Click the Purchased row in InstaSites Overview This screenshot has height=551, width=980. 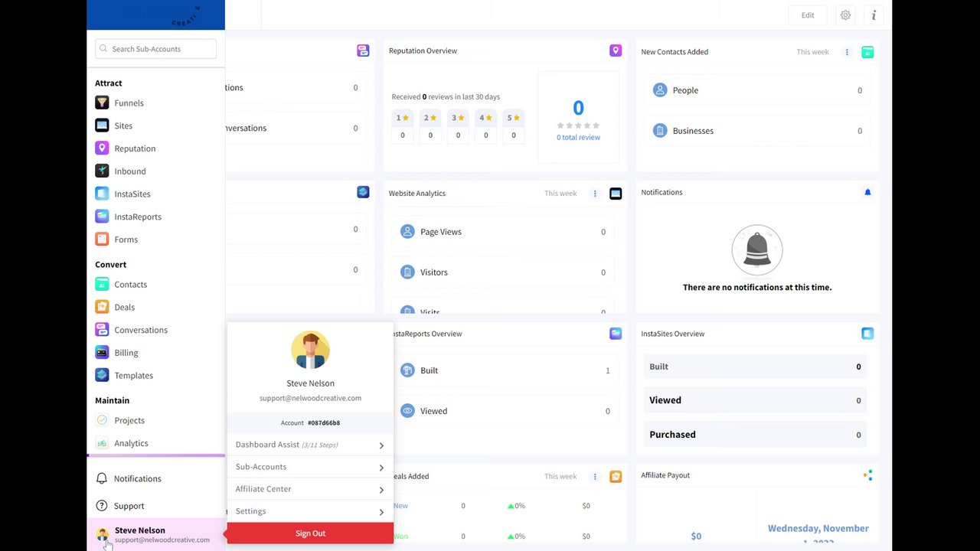[x=755, y=435]
